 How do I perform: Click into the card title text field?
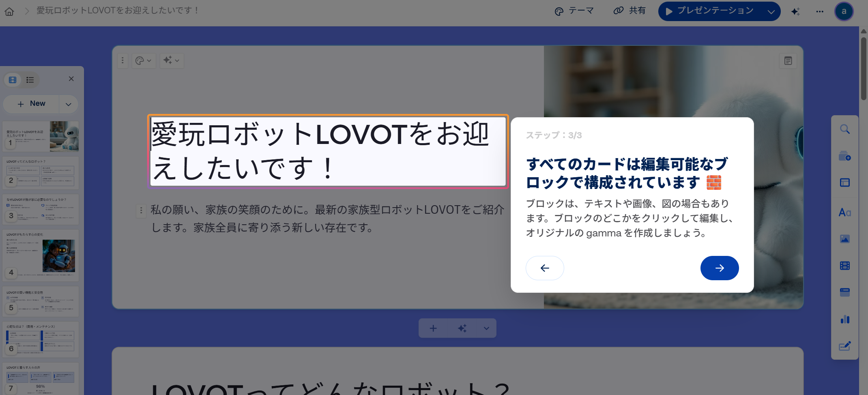(328, 151)
